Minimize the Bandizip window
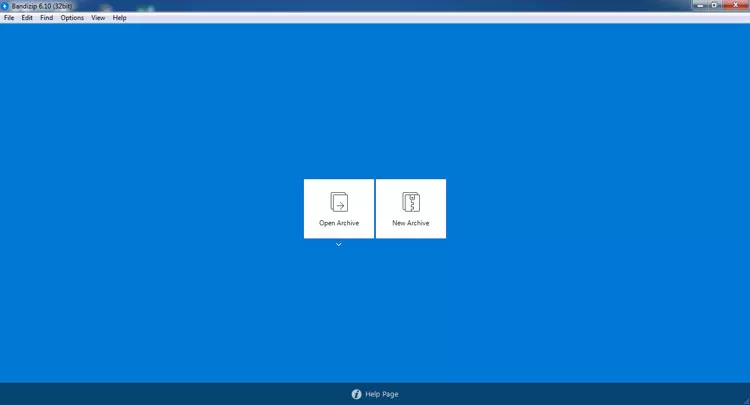The width and height of the screenshot is (750, 405). (x=700, y=5)
